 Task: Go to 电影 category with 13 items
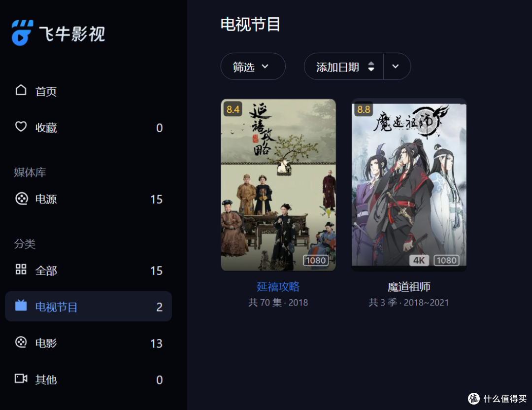(88, 343)
